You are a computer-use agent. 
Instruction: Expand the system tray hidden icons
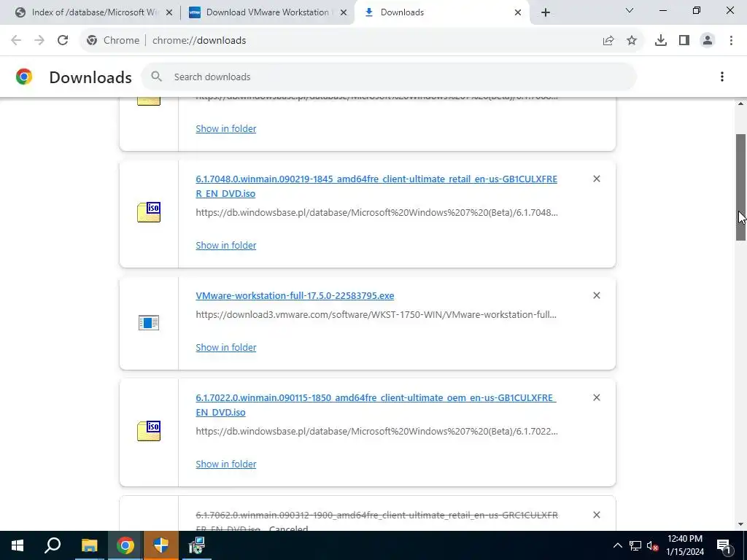pyautogui.click(x=617, y=545)
